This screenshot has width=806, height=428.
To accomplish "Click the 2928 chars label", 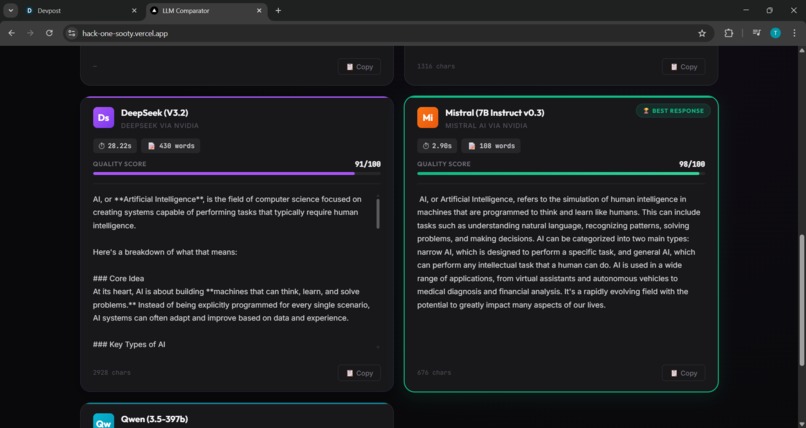I will tap(112, 373).
